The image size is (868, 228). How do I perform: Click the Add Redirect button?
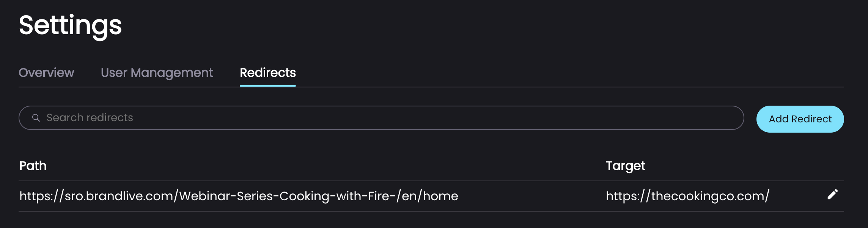(x=800, y=119)
